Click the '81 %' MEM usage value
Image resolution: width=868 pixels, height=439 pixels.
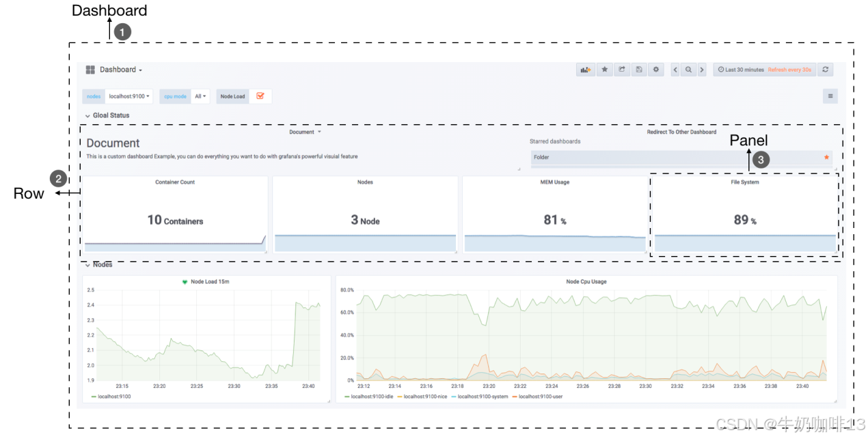(x=555, y=220)
